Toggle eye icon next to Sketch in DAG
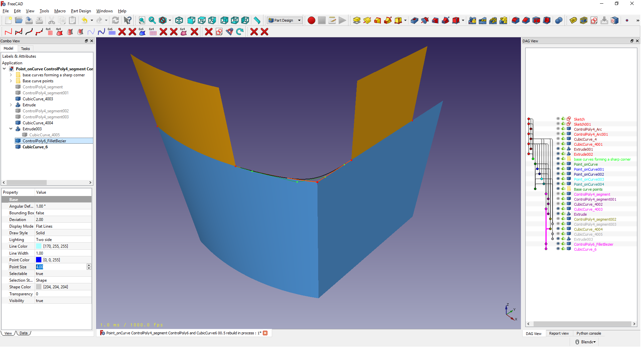This screenshot has width=643, height=364. click(x=558, y=119)
